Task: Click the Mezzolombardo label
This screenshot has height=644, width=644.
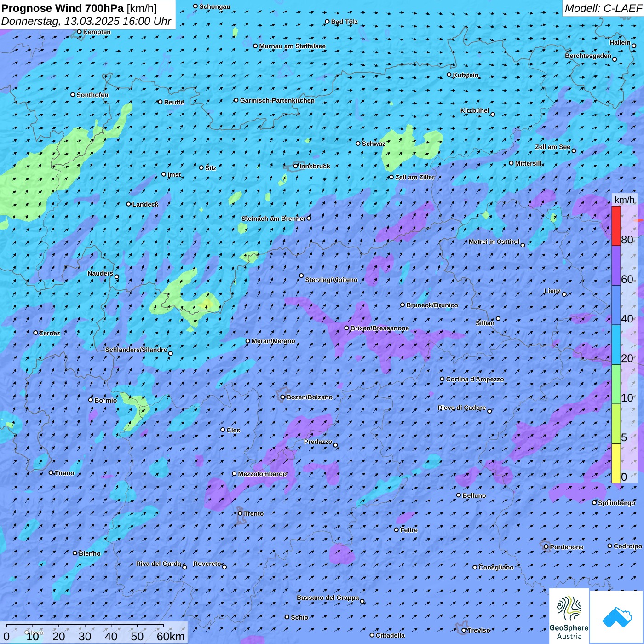Action: 262,474
